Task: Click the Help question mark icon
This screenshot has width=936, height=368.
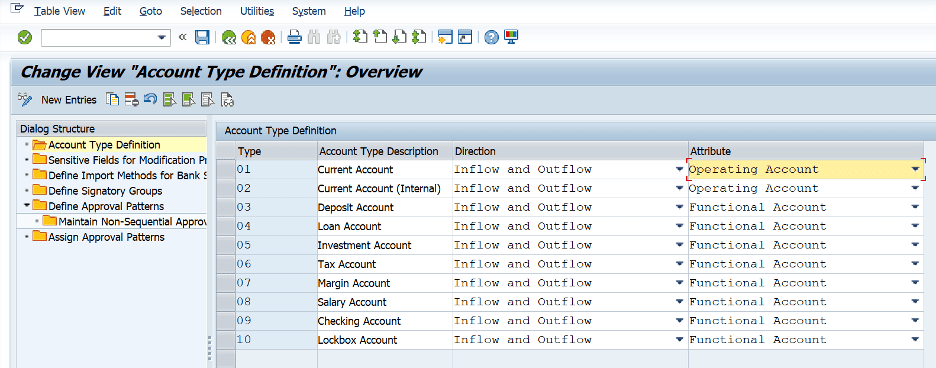Action: tap(491, 38)
